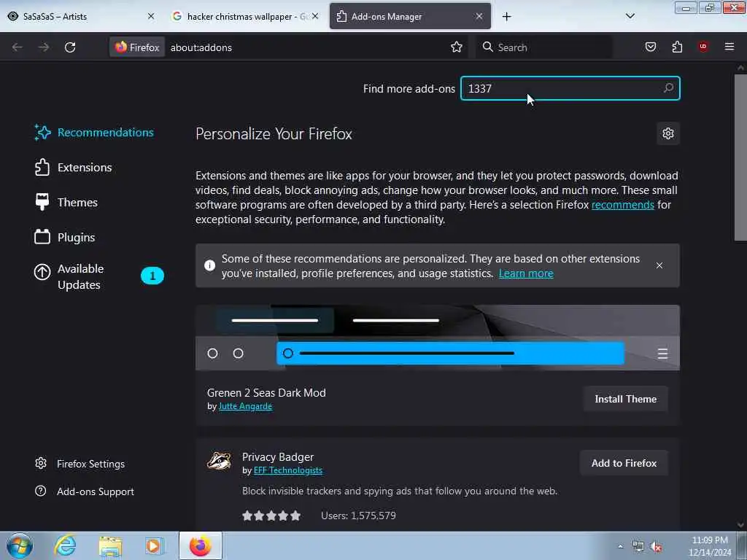Click the Available Updates count badge
Screen dimensions: 747x560
(152, 276)
